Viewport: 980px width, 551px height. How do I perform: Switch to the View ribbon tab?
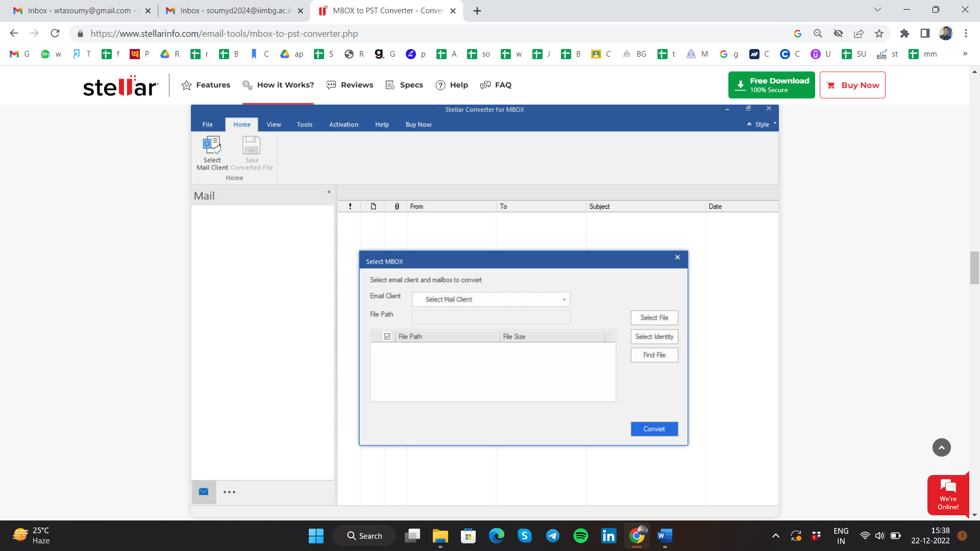click(274, 124)
